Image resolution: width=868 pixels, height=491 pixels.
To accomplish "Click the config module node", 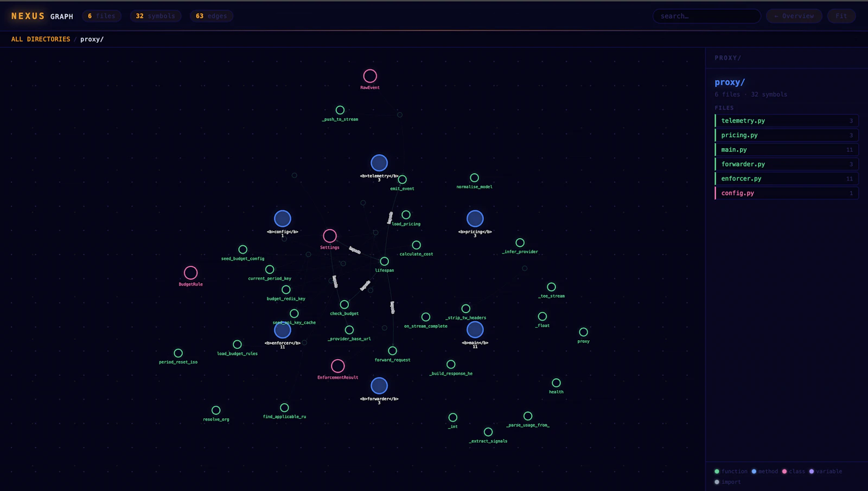I will click(283, 219).
